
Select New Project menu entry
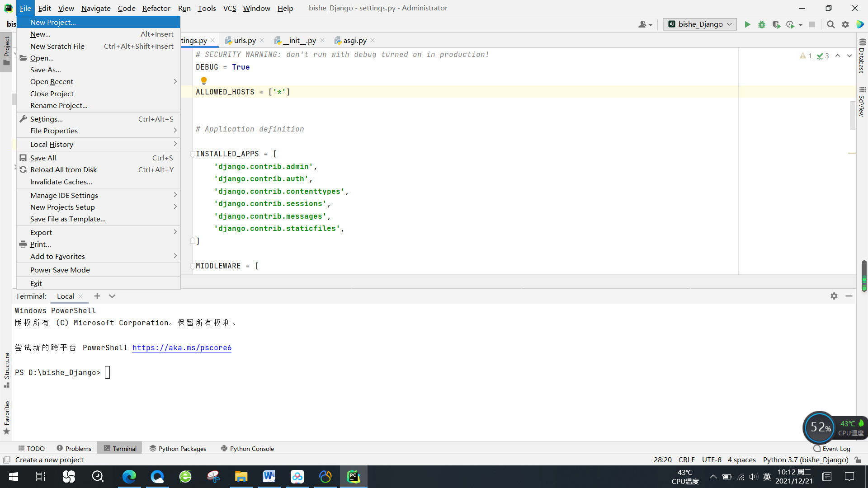pos(53,22)
